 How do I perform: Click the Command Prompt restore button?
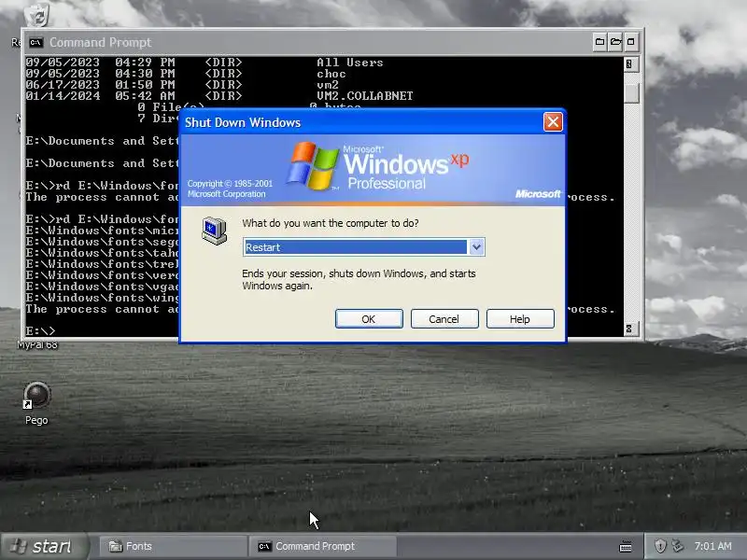click(615, 42)
